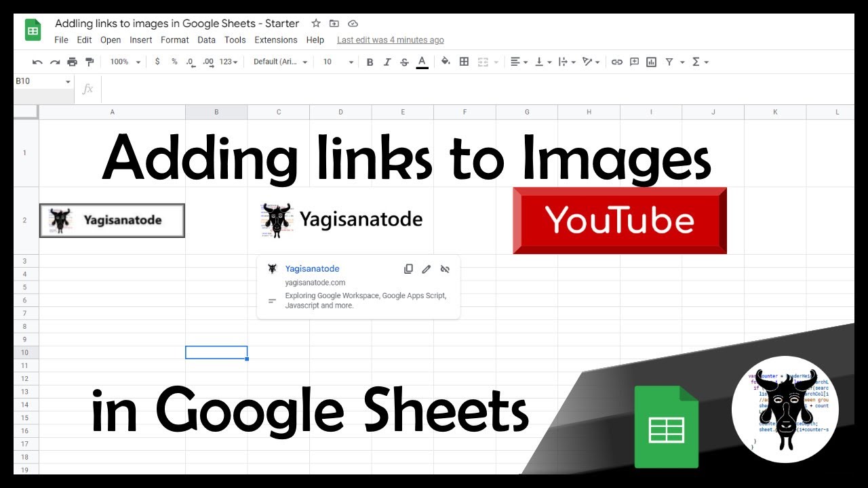868x488 pixels.
Task: Print the spreadsheet
Action: coord(72,62)
